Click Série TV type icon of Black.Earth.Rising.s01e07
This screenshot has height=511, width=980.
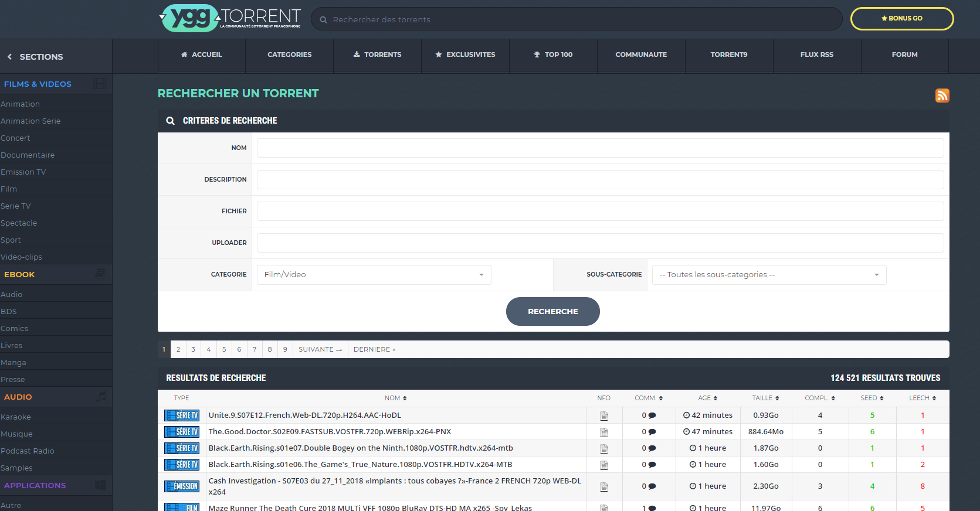pos(182,448)
